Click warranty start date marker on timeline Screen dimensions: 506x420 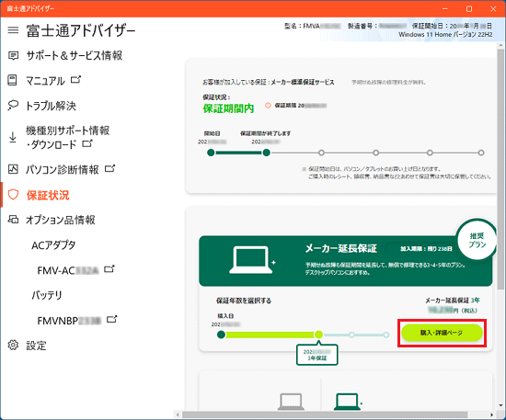click(211, 153)
